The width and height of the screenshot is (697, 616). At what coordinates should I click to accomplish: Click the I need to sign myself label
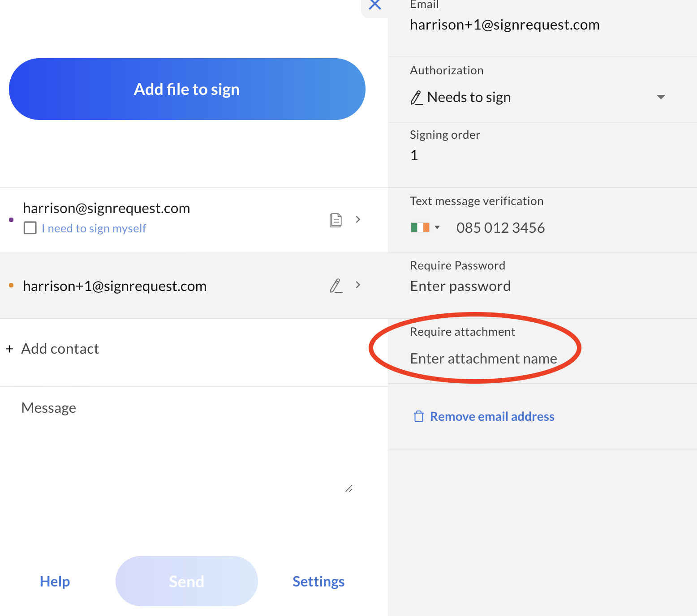pos(94,228)
